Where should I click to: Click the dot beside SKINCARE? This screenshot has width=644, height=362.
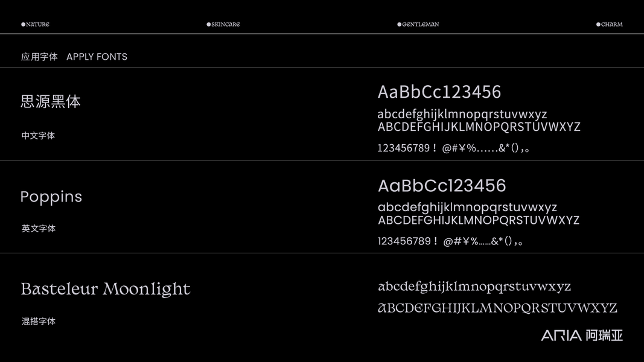208,25
